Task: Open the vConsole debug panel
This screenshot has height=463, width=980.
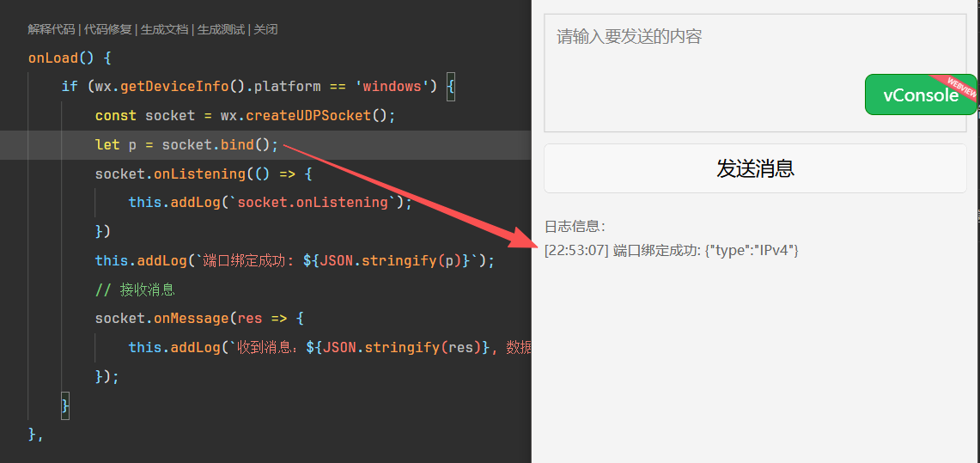Action: [920, 95]
